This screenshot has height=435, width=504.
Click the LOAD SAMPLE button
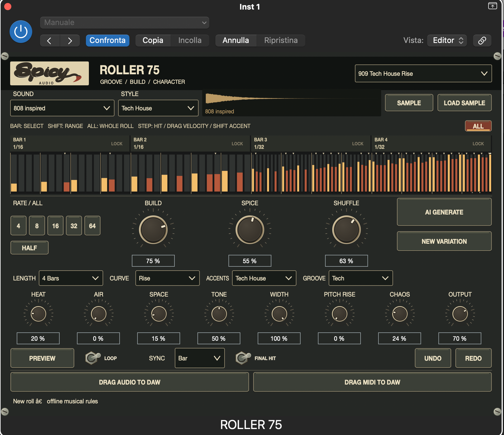click(464, 103)
